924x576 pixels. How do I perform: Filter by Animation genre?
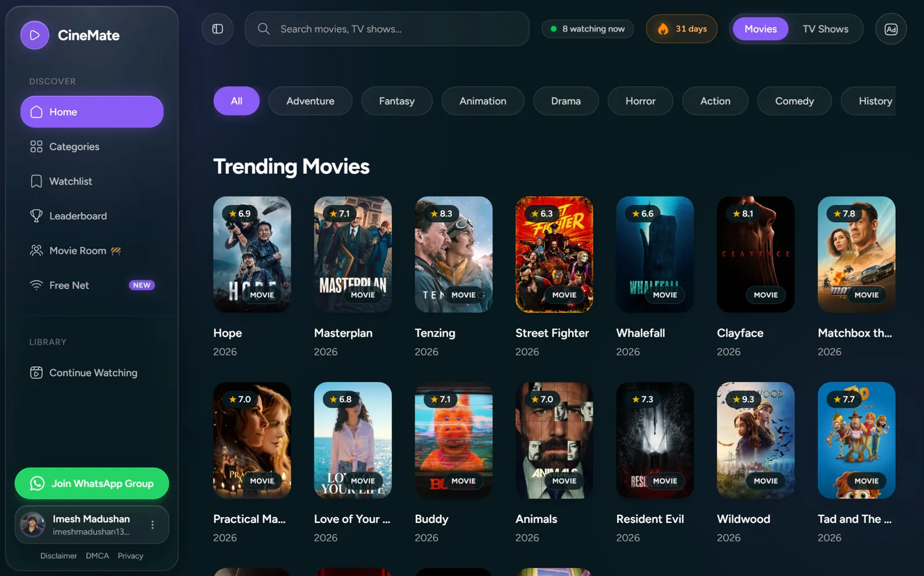coord(483,101)
